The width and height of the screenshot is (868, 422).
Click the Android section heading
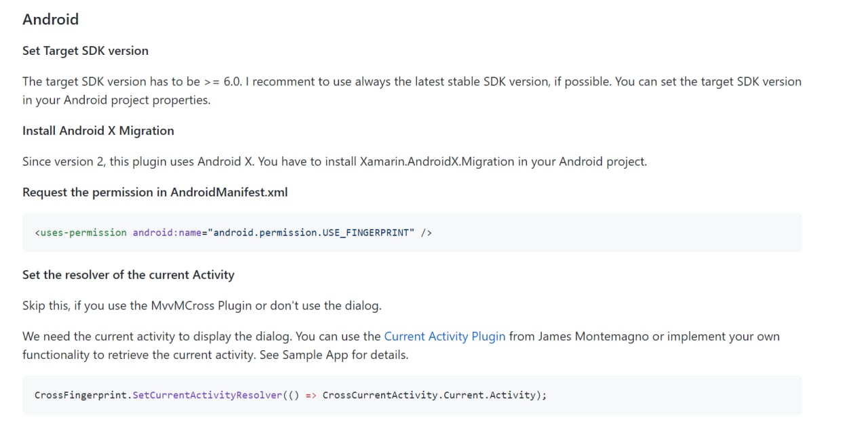[x=51, y=19]
